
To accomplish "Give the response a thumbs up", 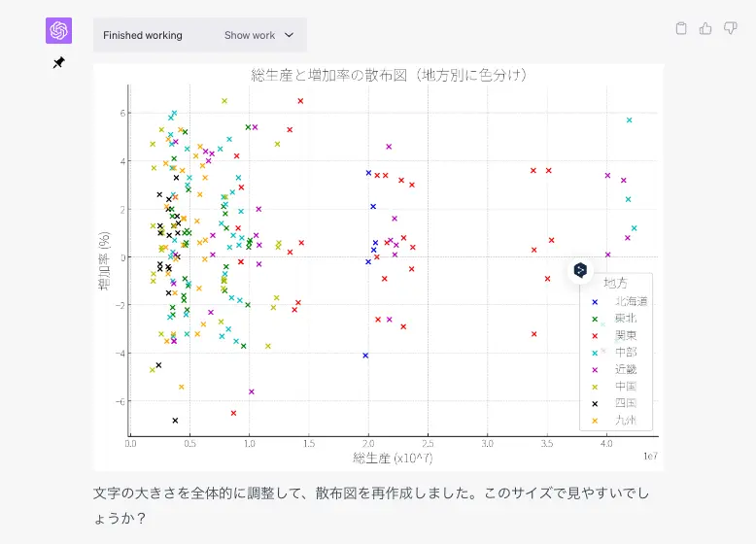I will pyautogui.click(x=705, y=28).
